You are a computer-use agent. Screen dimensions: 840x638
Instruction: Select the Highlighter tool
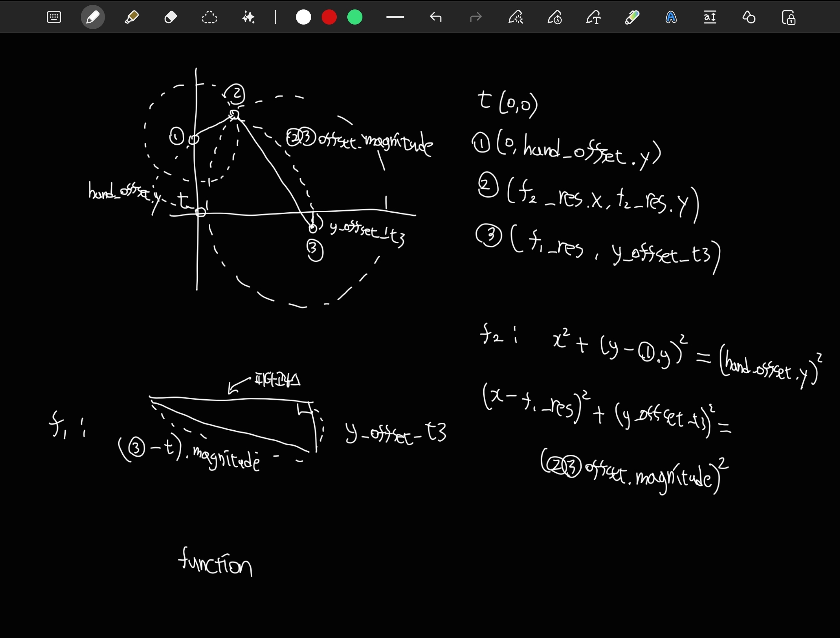point(131,17)
